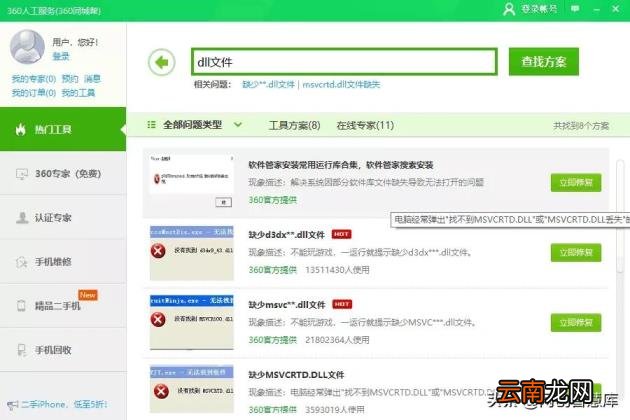Click the 登录帐号 text in title bar
630x420 pixels.
pyautogui.click(x=539, y=8)
